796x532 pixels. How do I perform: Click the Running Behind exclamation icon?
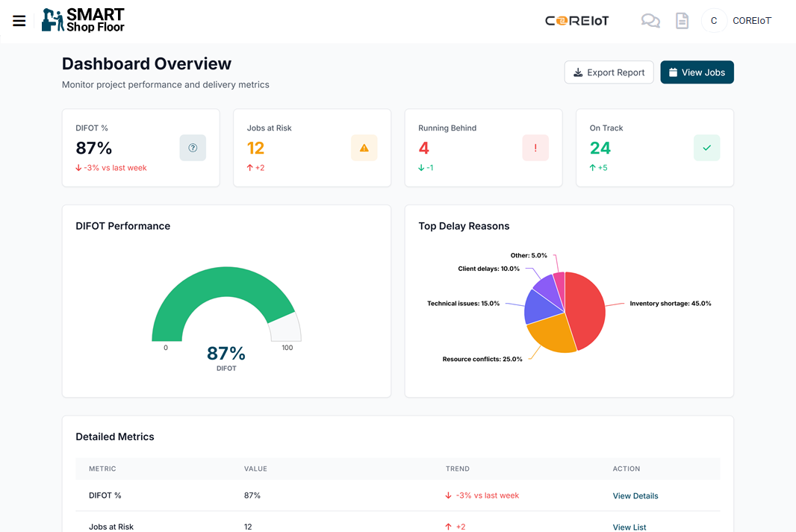[x=535, y=148]
